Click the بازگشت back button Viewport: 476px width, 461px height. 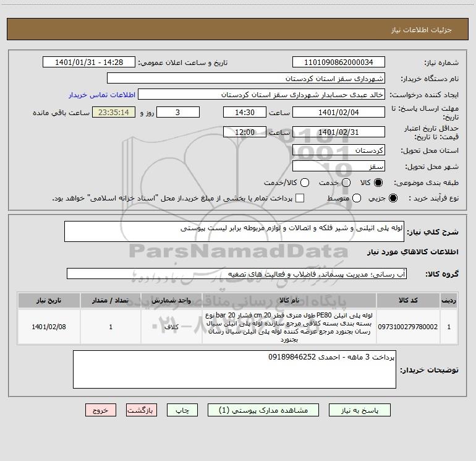pyautogui.click(x=142, y=410)
